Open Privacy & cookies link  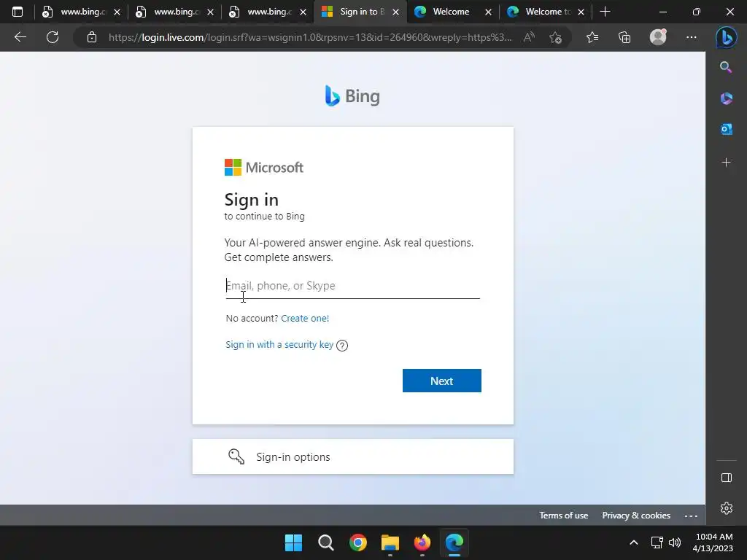point(636,516)
